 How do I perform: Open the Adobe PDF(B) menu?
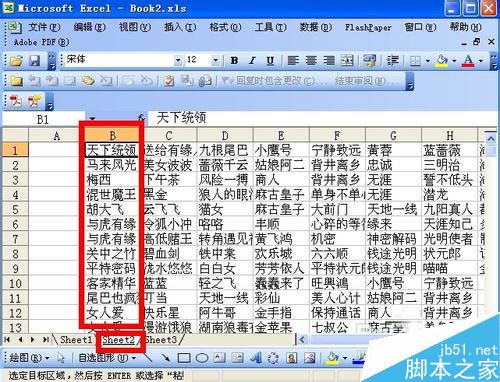tap(42, 42)
